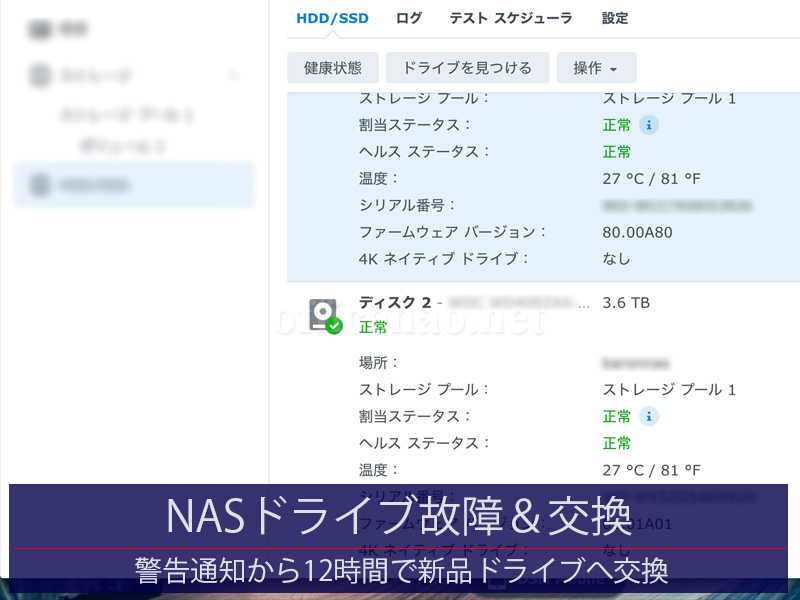Switch to the ログ tab
Viewport: 800px width, 600px height.
click(409, 18)
